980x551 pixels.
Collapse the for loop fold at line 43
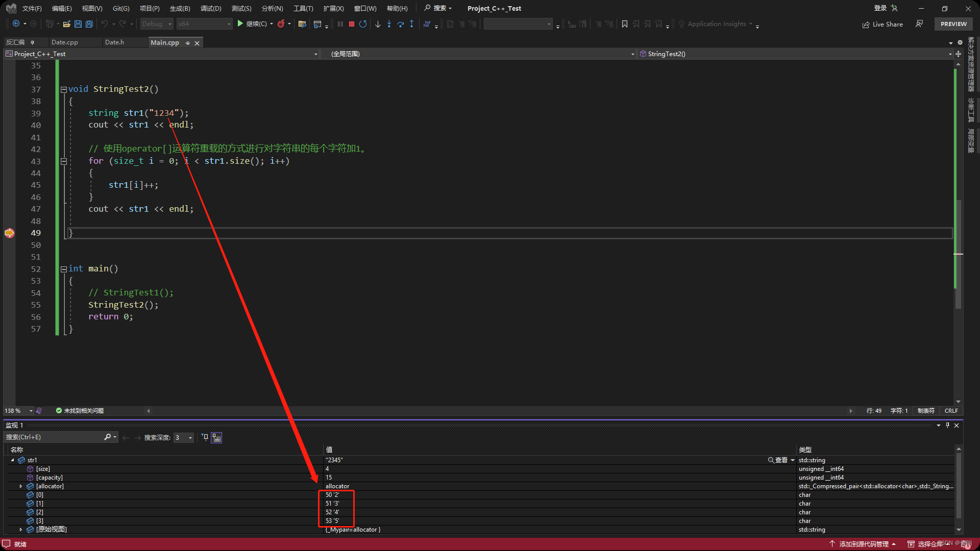click(x=64, y=161)
